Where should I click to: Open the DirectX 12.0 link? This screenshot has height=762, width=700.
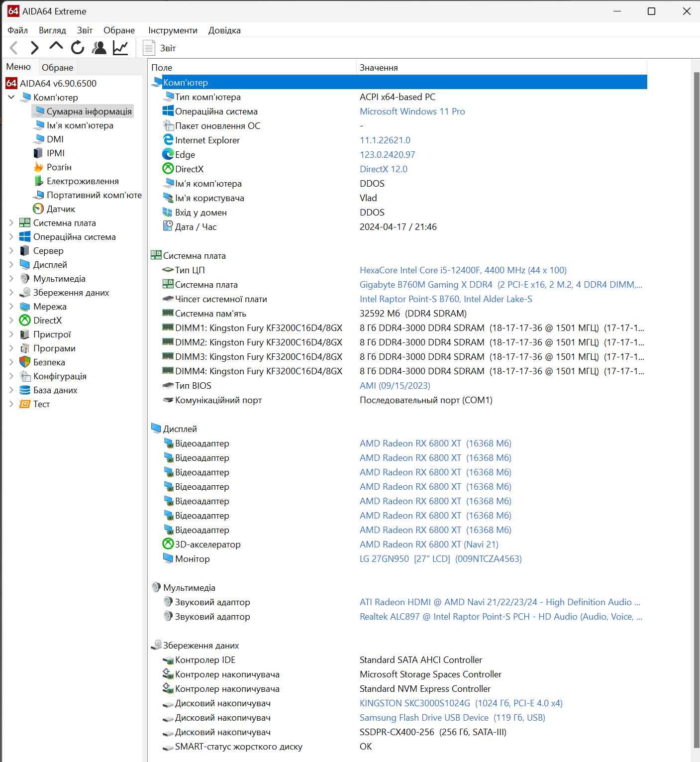383,169
